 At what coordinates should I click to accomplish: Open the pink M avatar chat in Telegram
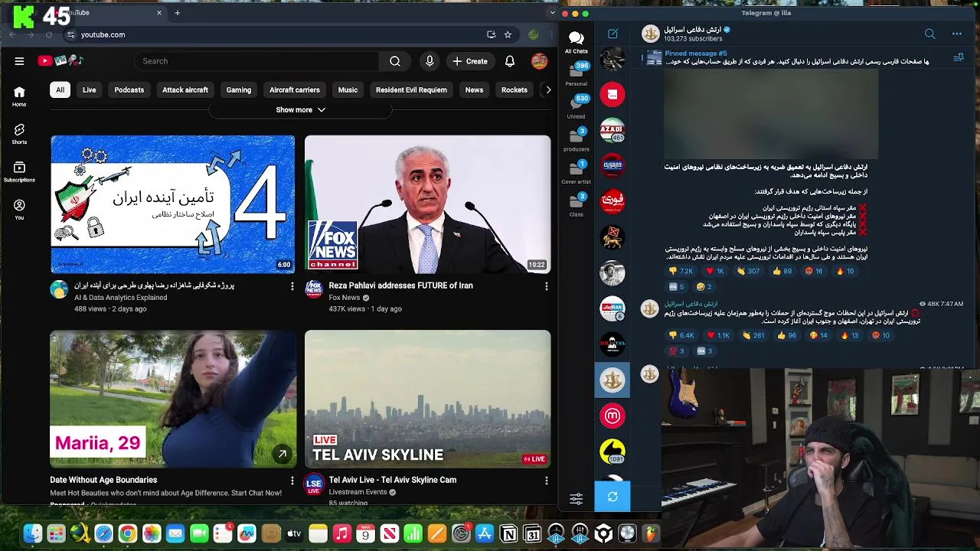coord(612,416)
